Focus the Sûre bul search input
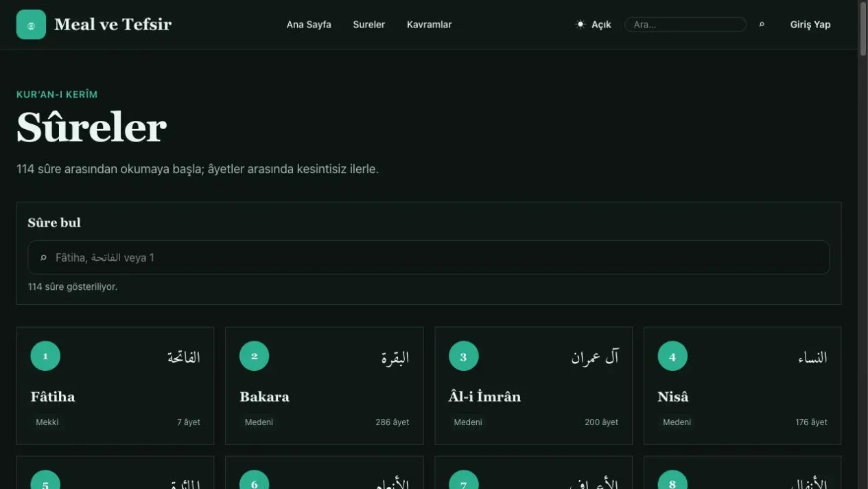Screen dimensions: 868x489 coord(429,258)
